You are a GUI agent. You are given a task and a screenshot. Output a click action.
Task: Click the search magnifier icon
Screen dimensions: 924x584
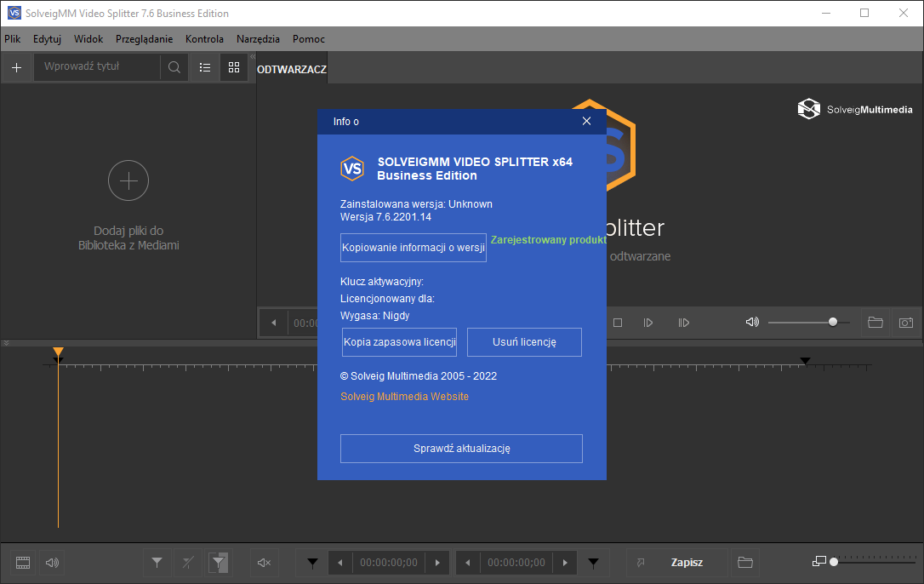174,67
